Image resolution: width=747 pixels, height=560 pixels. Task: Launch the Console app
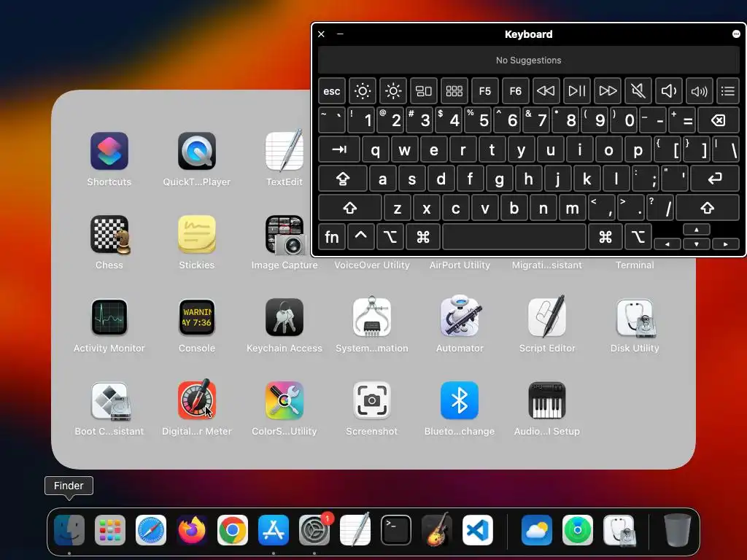[x=197, y=318]
